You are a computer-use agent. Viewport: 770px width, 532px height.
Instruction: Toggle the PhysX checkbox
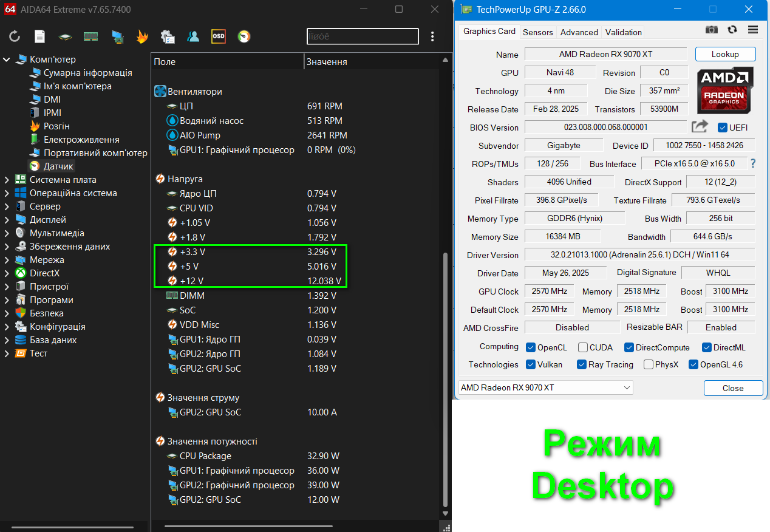point(649,364)
